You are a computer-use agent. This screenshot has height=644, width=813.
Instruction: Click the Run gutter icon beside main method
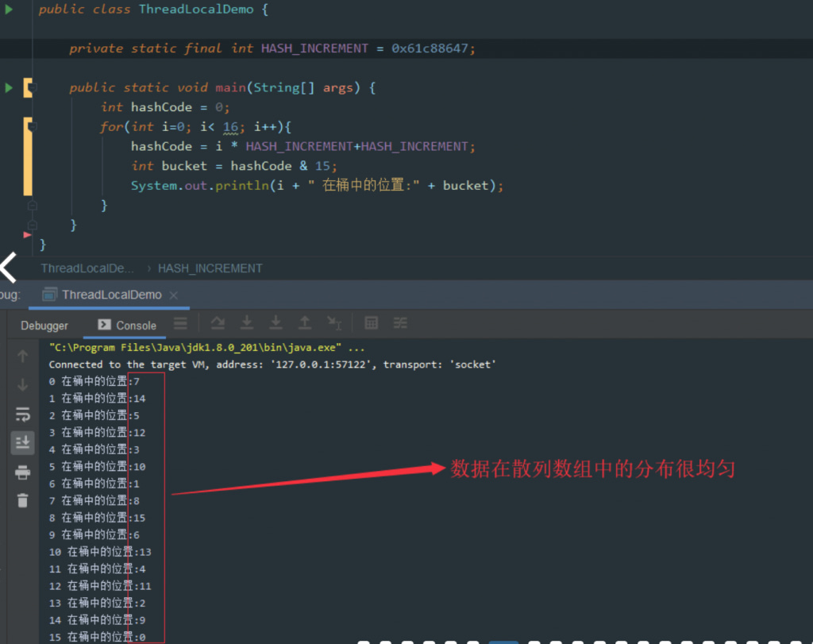pyautogui.click(x=9, y=87)
